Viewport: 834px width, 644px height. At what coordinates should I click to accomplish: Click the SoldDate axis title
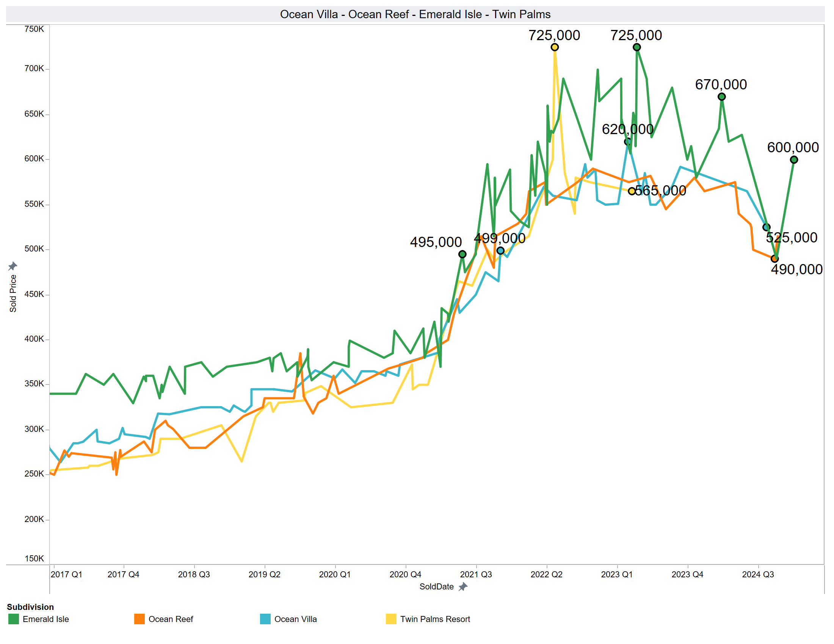(437, 587)
